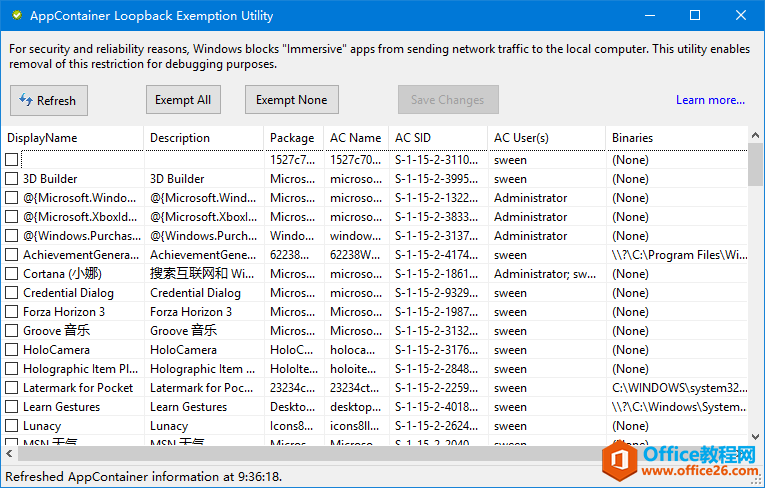
Task: Click the '23234ct...' AC Name cell
Action: tap(357, 388)
